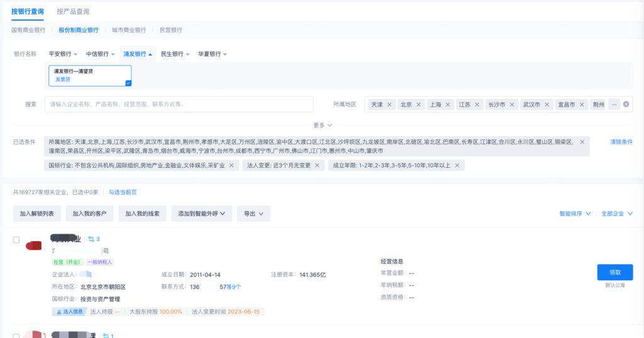The width and height of the screenshot is (644, 338).
Task: Remove the 成立年限 filter condition
Action: (x=457, y=165)
